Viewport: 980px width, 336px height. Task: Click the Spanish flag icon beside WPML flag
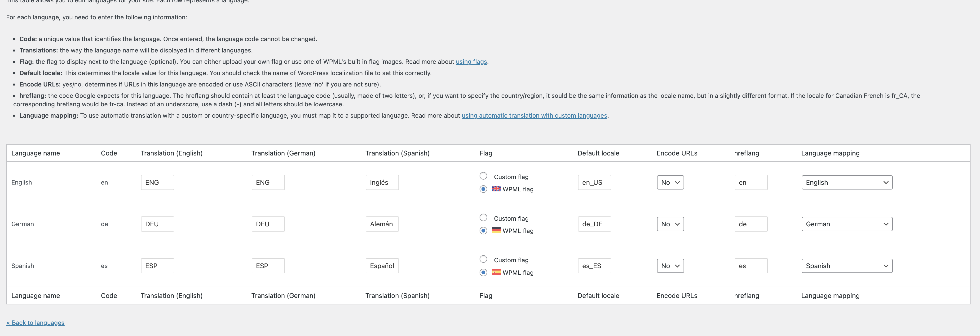tap(496, 272)
